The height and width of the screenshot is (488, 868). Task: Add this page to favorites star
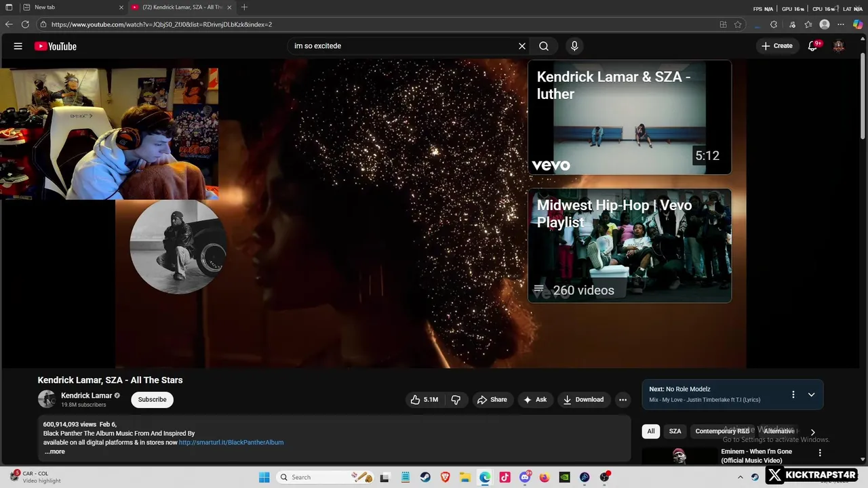click(x=738, y=24)
